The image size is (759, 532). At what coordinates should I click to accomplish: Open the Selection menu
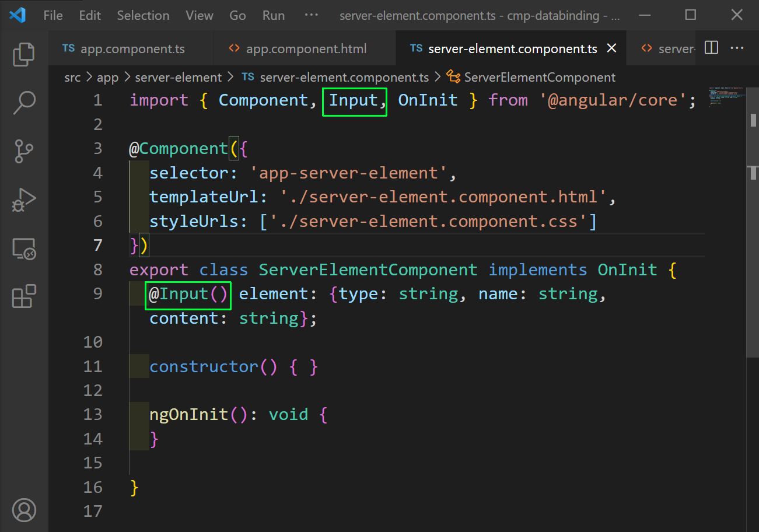(143, 15)
